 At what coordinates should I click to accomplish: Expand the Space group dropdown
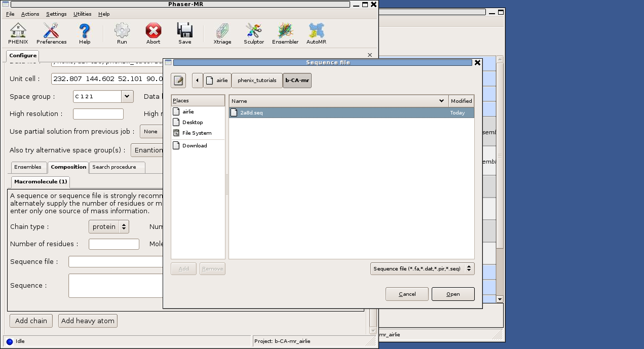127,96
